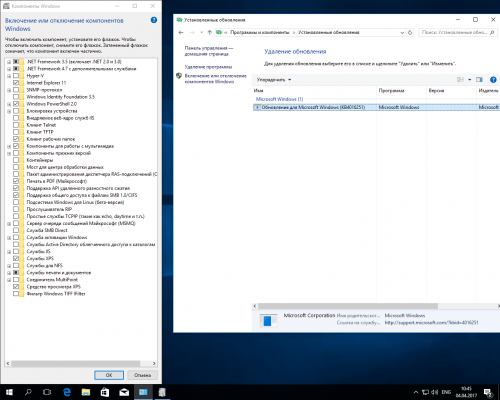Open the Windows Start menu
The width and height of the screenshot is (500, 400).
pos(9,392)
